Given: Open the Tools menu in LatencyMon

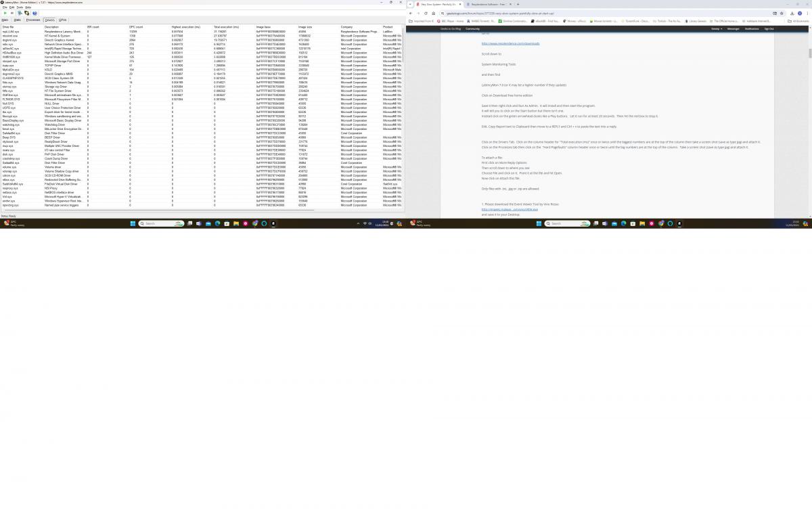Looking at the screenshot, I should [x=20, y=7].
